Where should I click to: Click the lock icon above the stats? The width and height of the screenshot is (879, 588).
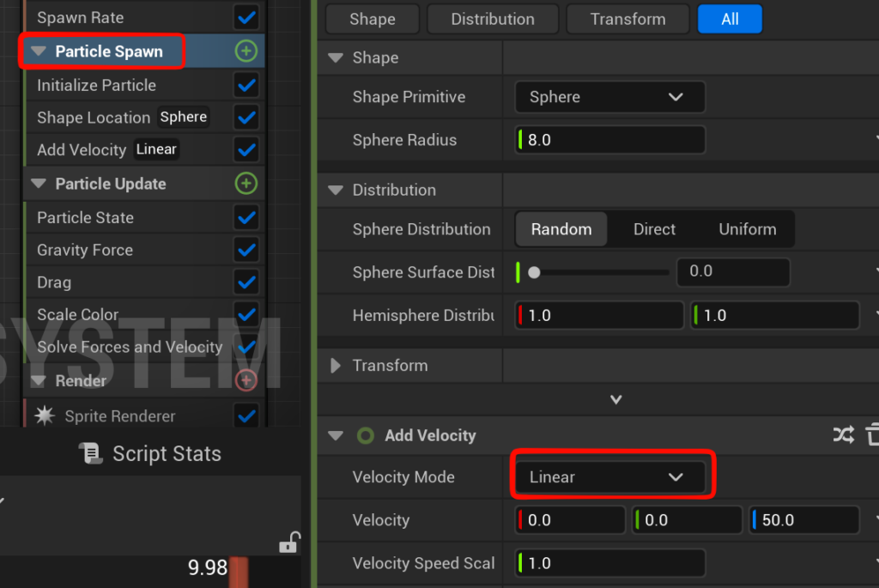(289, 543)
